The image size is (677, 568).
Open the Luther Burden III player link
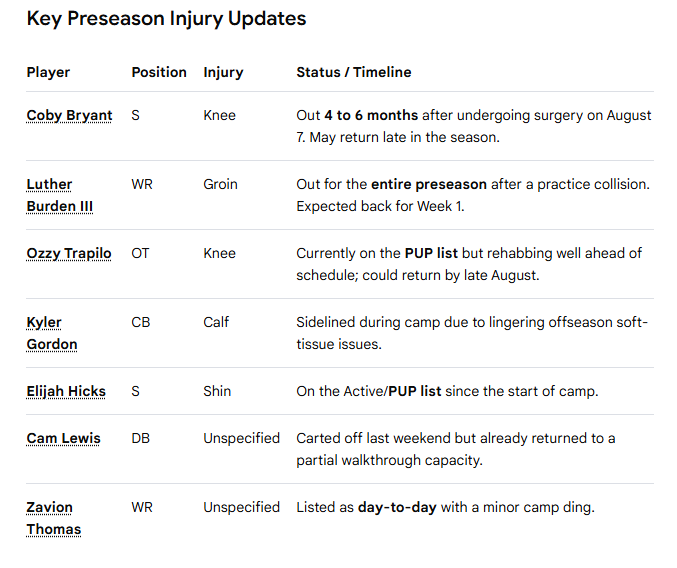60,195
